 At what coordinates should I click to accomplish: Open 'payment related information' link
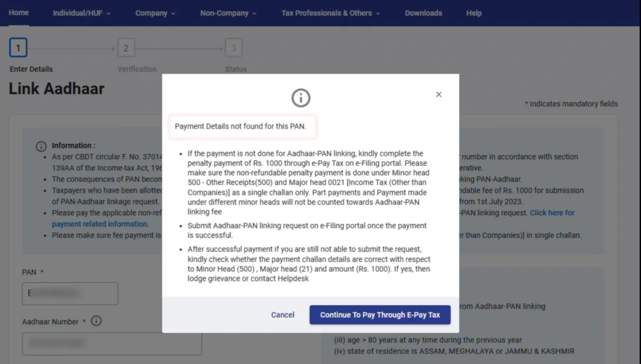click(x=100, y=224)
